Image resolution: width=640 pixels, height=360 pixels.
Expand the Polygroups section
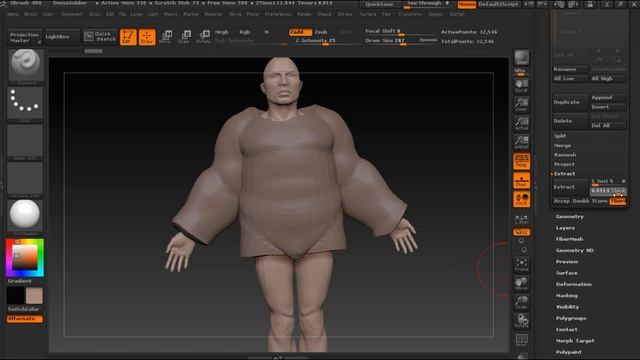571,318
